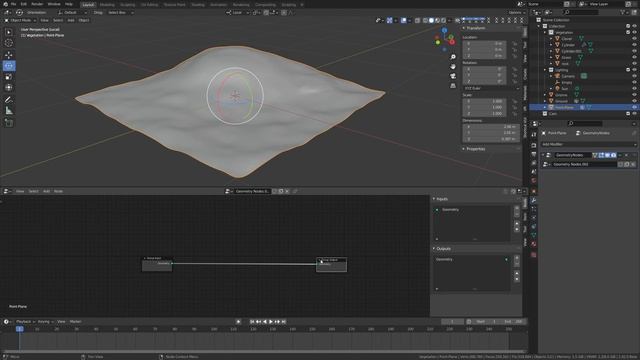
Task: Click the viewport zoom magnifier icon
Action: click(453, 57)
